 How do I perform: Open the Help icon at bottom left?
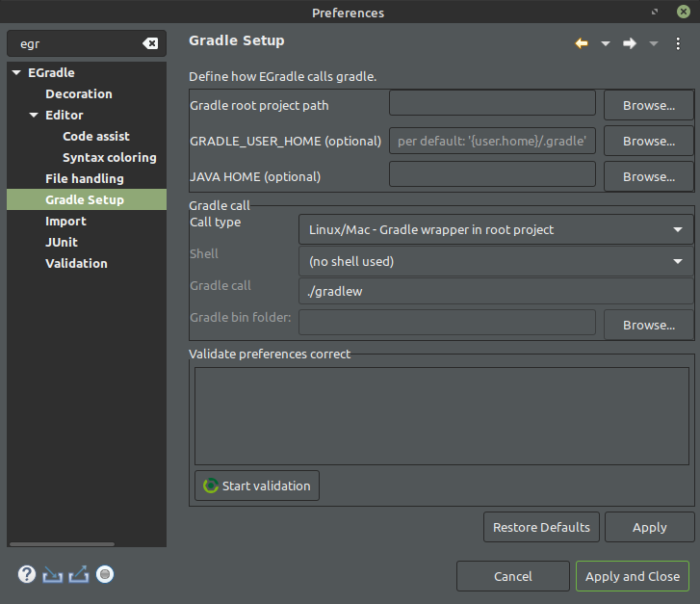tap(27, 574)
